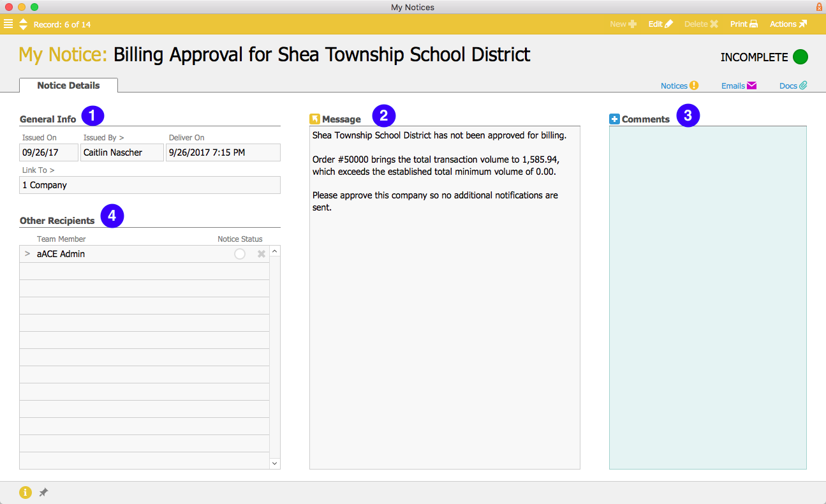Click the recipients list scroll up arrow
The height and width of the screenshot is (504, 826).
(275, 251)
